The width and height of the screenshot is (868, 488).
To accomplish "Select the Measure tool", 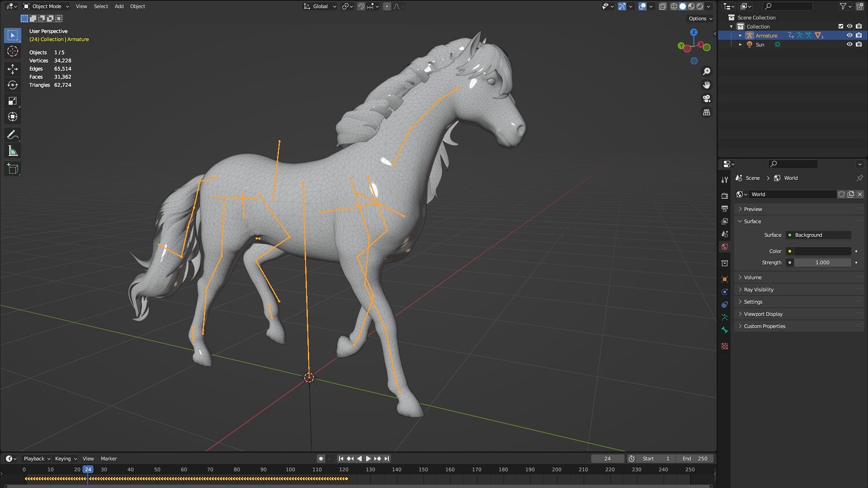I will (13, 151).
